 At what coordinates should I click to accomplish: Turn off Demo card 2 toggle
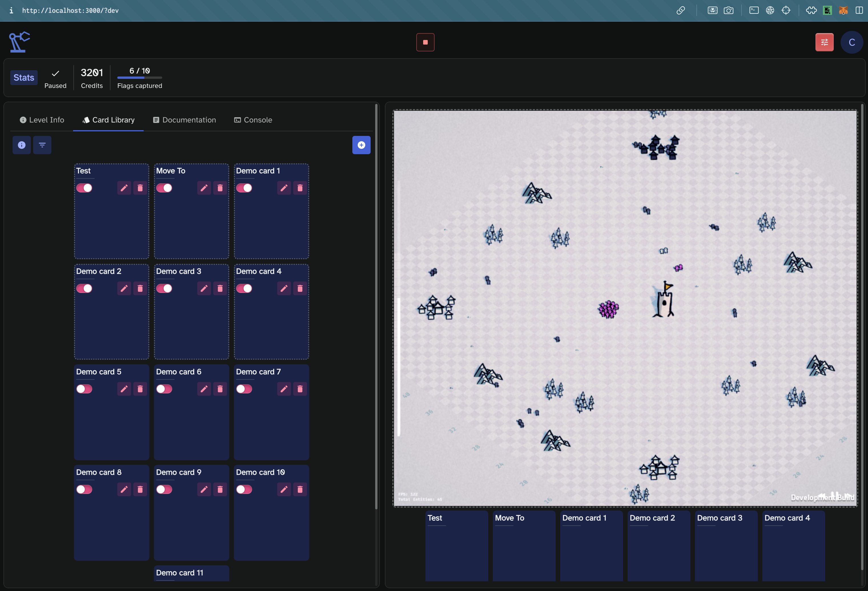tap(84, 288)
